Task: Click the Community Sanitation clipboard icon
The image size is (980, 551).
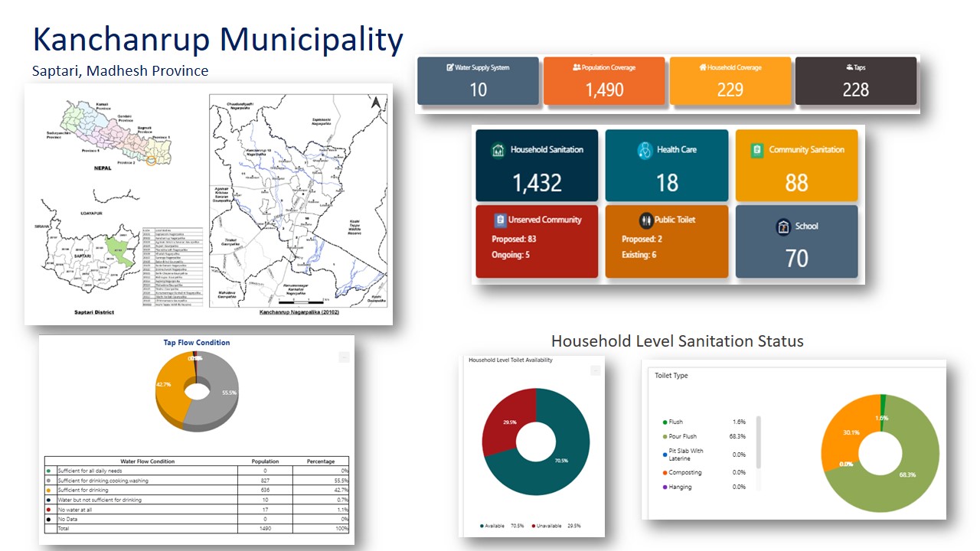Action: tap(757, 150)
